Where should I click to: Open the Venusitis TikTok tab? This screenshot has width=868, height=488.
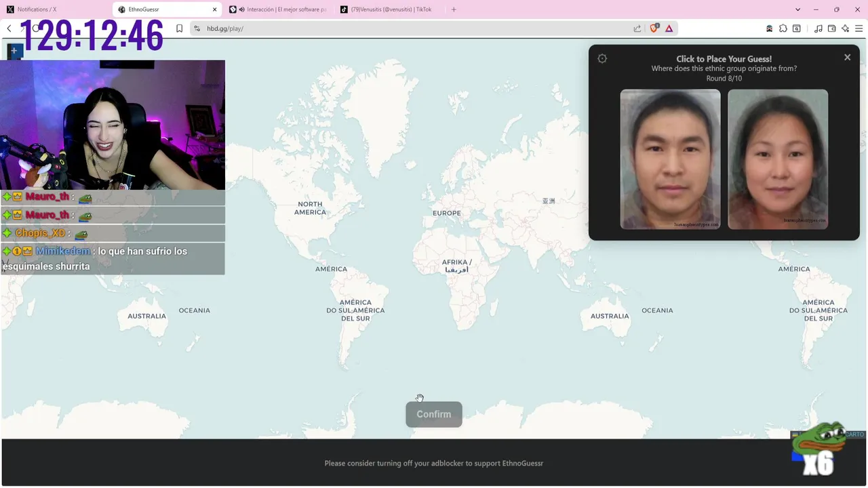click(x=388, y=9)
